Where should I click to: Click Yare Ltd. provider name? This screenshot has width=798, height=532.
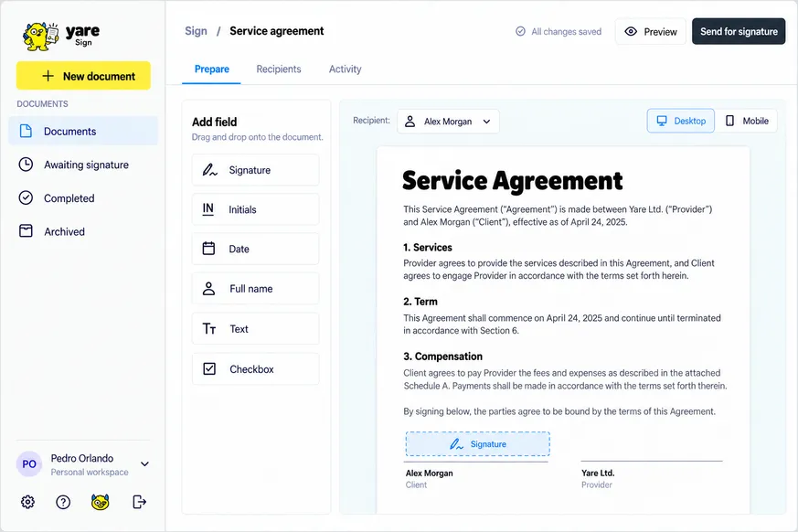[598, 473]
